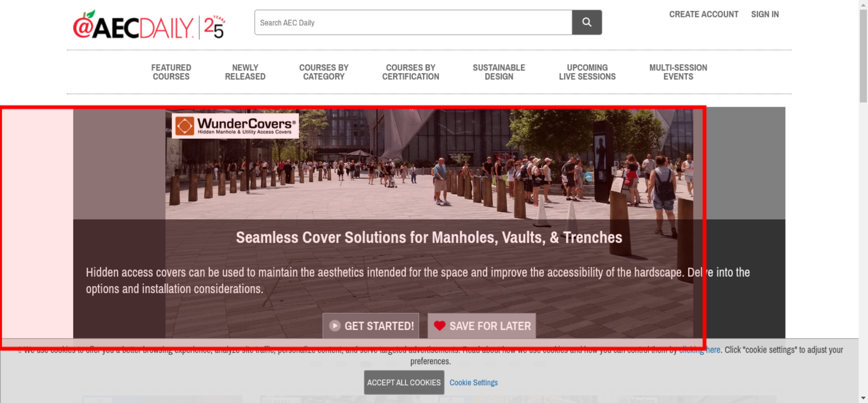This screenshot has width=868, height=403.
Task: View Upcoming Live Sessions
Action: point(587,72)
